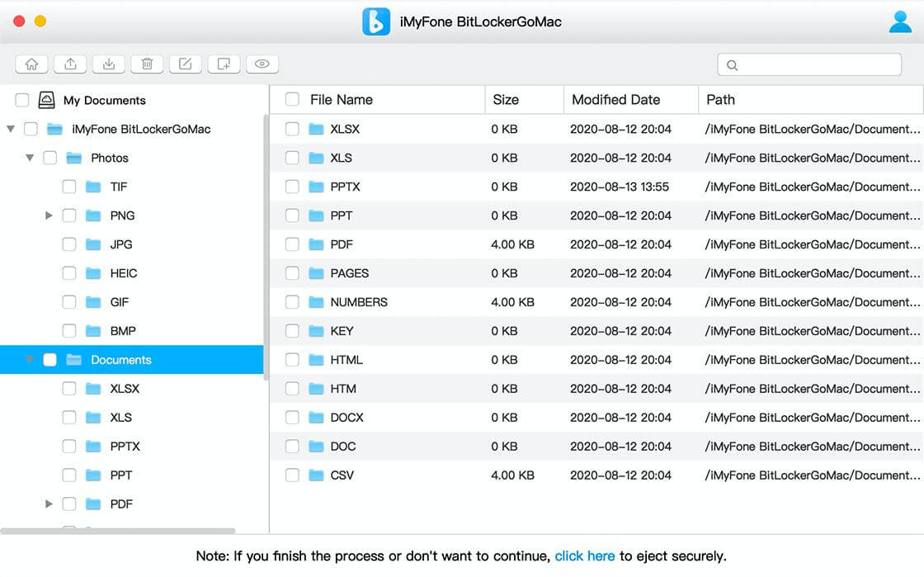Check the iMyFone BitLockerGoMac tree checkbox
The image size is (924, 577).
tap(31, 129)
